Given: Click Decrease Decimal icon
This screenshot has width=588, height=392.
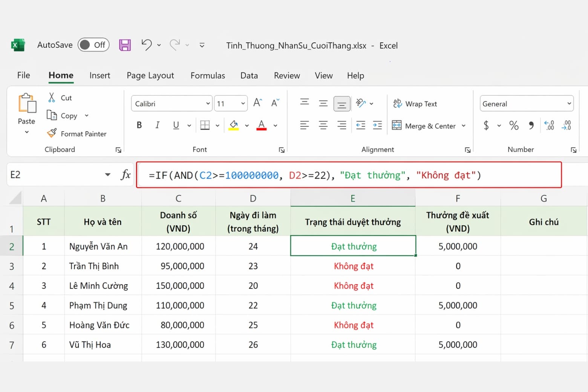Looking at the screenshot, I should click(x=567, y=125).
